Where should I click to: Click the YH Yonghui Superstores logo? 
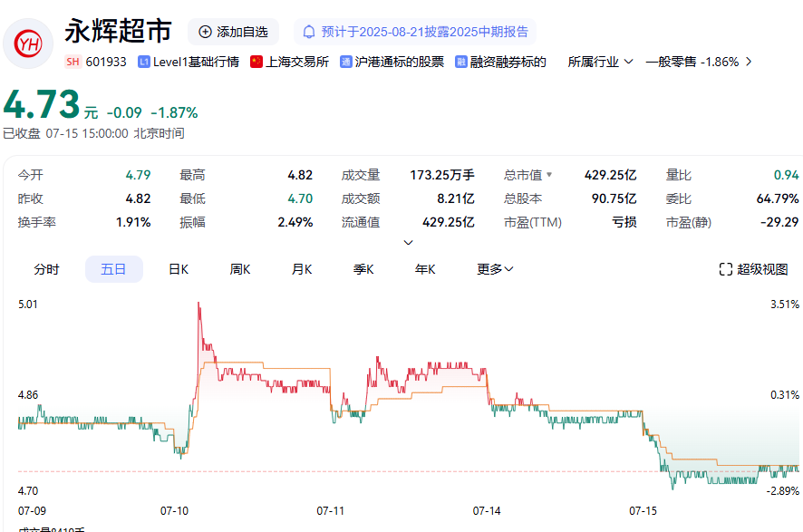coord(28,44)
